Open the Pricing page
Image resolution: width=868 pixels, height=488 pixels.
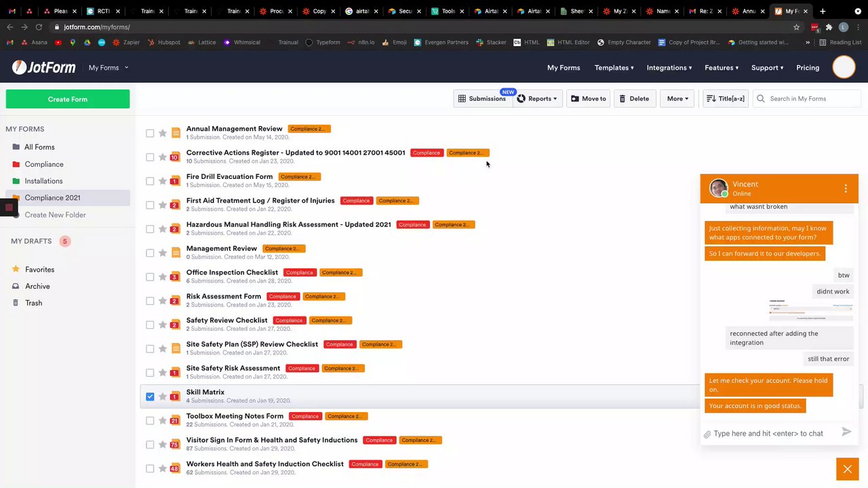pos(808,68)
